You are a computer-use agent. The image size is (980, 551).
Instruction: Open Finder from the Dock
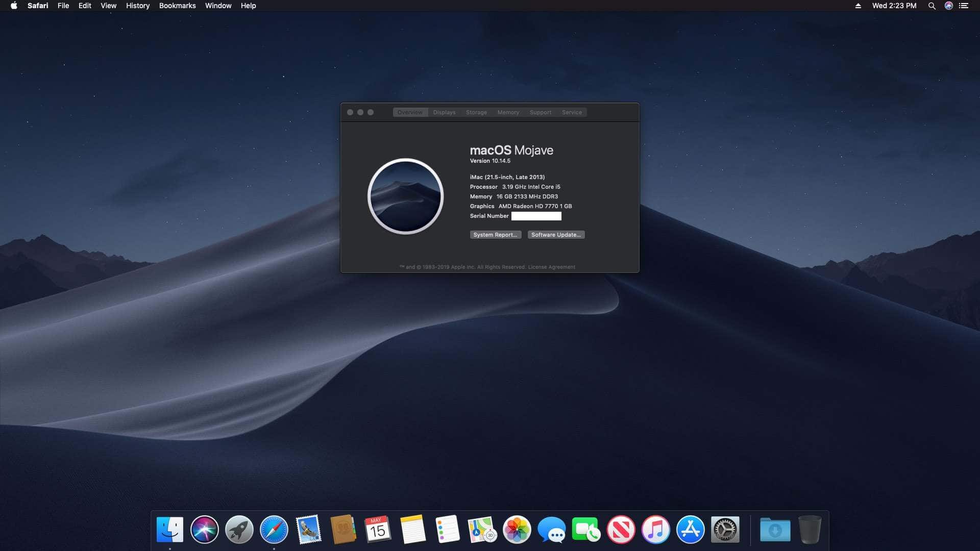click(x=169, y=530)
